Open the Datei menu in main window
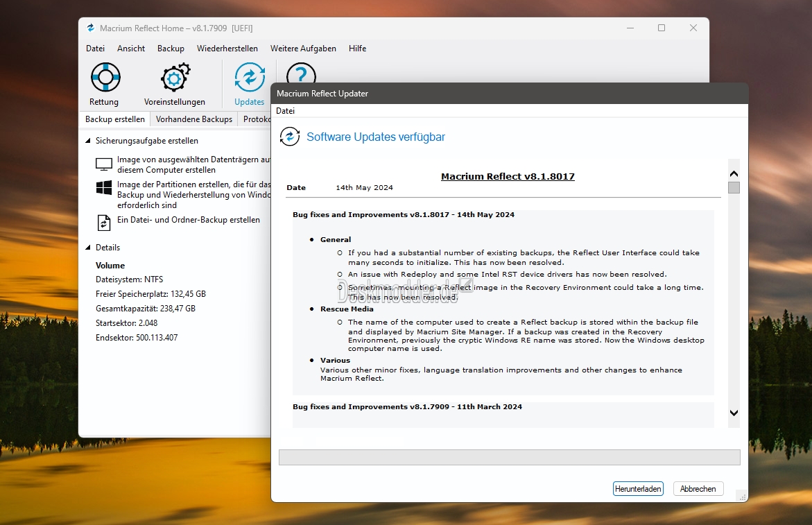Screen dimensions: 812x525 pyautogui.click(x=95, y=48)
